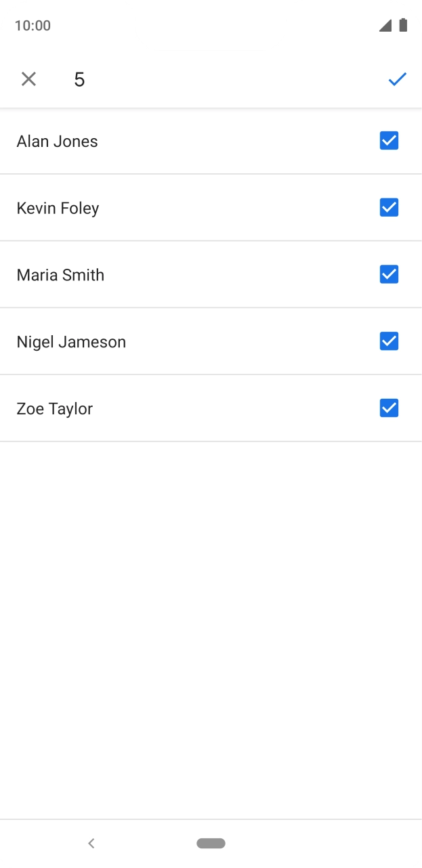Tap the 10:00 clock in status bar
This screenshot has width=422, height=868.
click(33, 25)
